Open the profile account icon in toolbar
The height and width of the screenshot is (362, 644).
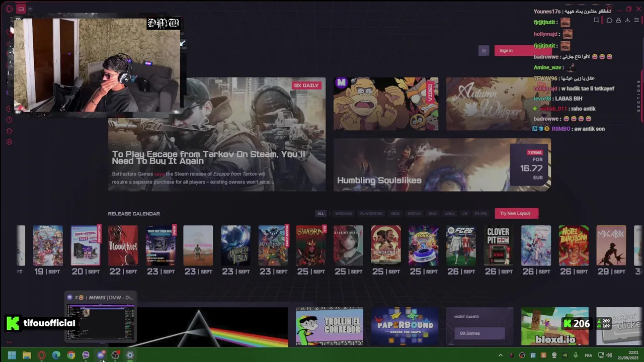(x=618, y=20)
